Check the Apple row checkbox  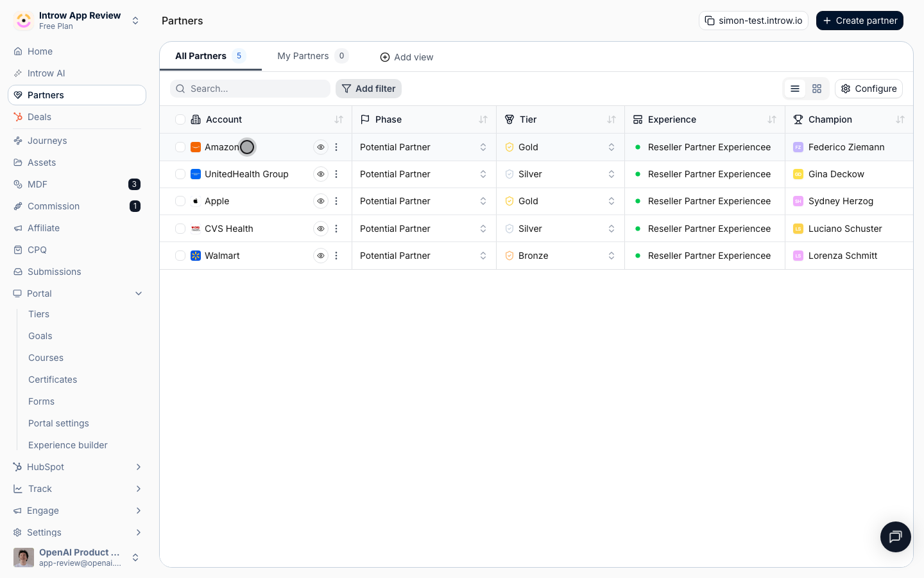(180, 201)
